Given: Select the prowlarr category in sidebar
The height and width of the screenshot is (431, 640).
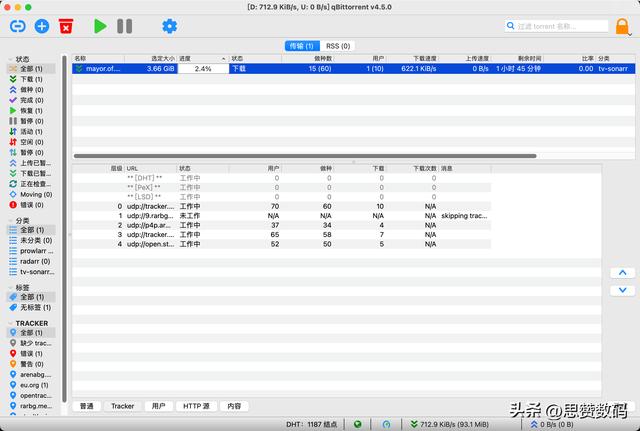Looking at the screenshot, I should [x=31, y=251].
